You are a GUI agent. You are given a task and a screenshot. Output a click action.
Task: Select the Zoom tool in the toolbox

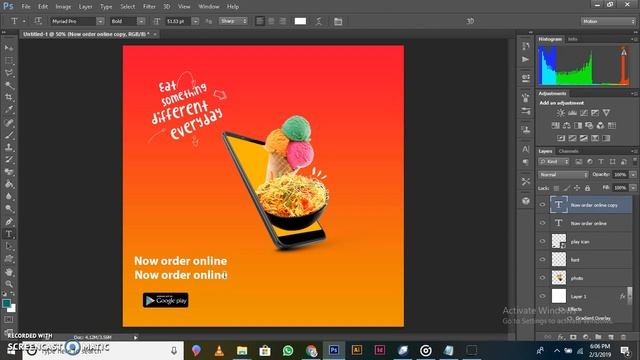tap(9, 284)
